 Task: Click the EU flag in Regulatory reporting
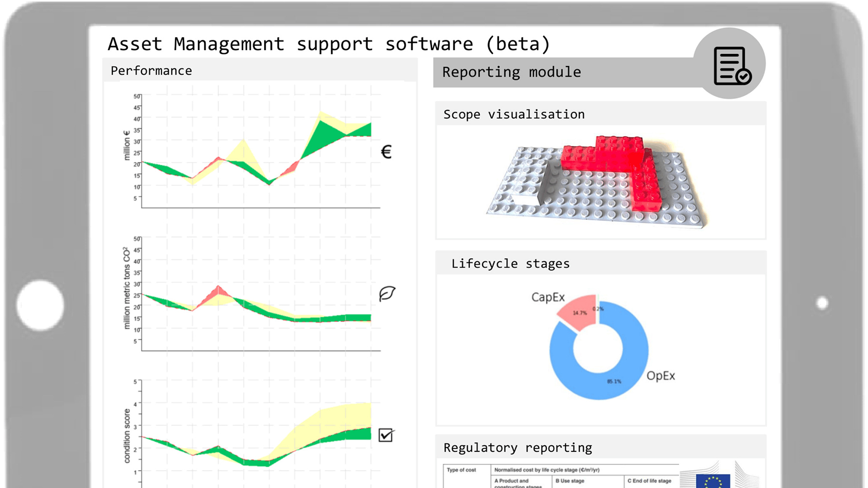713,481
